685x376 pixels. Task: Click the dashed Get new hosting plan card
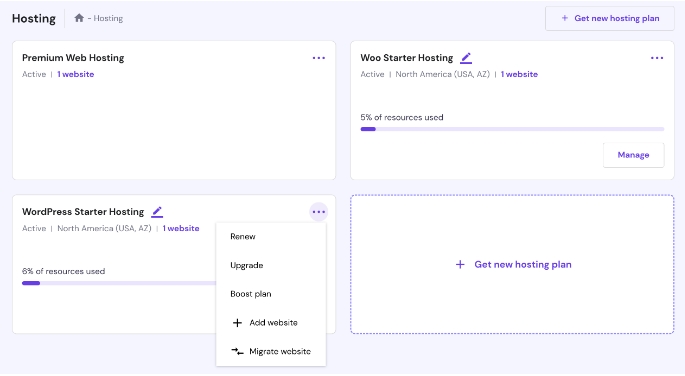tap(512, 265)
